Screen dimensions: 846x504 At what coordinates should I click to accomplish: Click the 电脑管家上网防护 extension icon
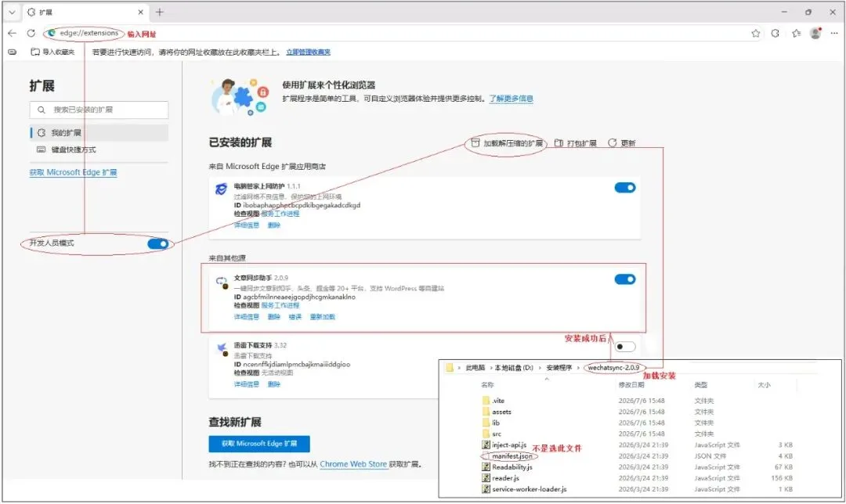click(x=221, y=189)
